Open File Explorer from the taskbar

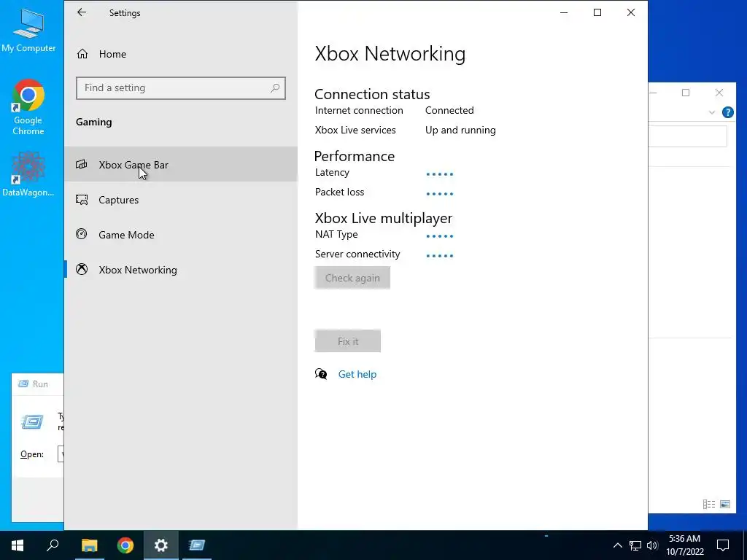pyautogui.click(x=89, y=545)
